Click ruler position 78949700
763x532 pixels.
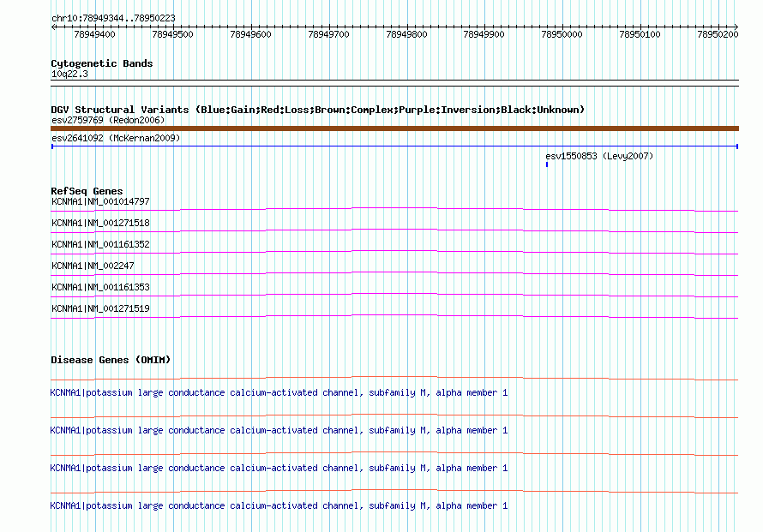click(x=328, y=34)
